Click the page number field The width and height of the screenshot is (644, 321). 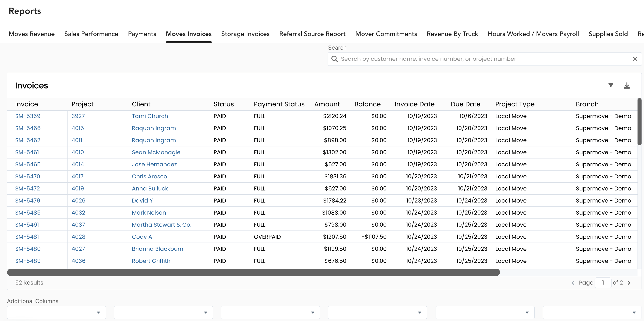point(603,283)
